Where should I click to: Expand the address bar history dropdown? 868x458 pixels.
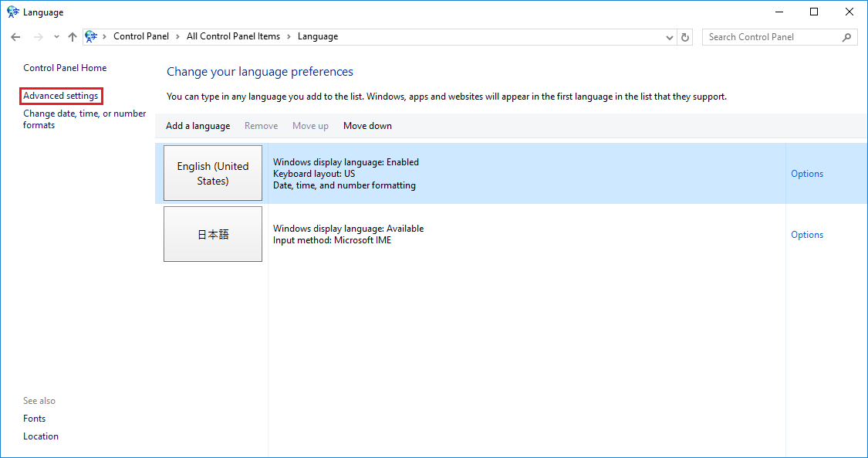pyautogui.click(x=669, y=37)
